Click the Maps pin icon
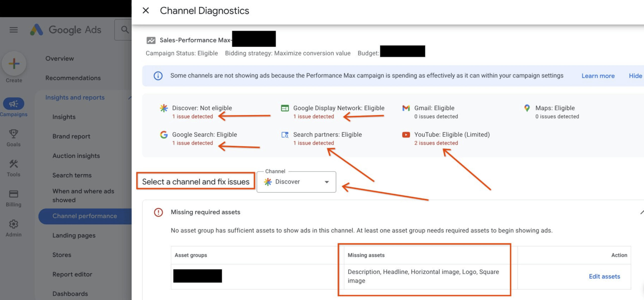The image size is (644, 300). (x=527, y=108)
